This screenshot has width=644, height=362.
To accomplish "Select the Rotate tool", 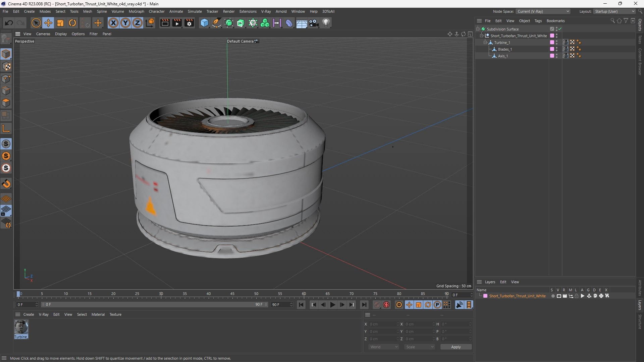I will (72, 23).
